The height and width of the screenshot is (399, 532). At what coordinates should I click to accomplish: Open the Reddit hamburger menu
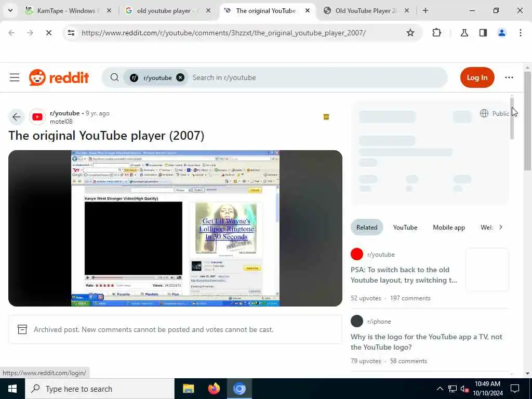(15, 78)
